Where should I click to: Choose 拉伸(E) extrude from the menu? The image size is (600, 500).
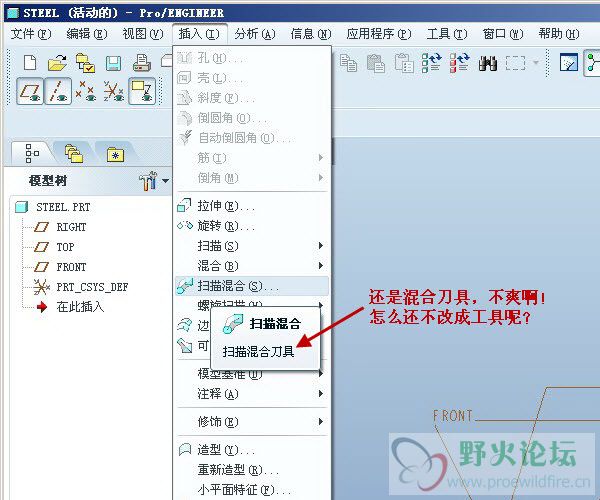tap(252, 206)
